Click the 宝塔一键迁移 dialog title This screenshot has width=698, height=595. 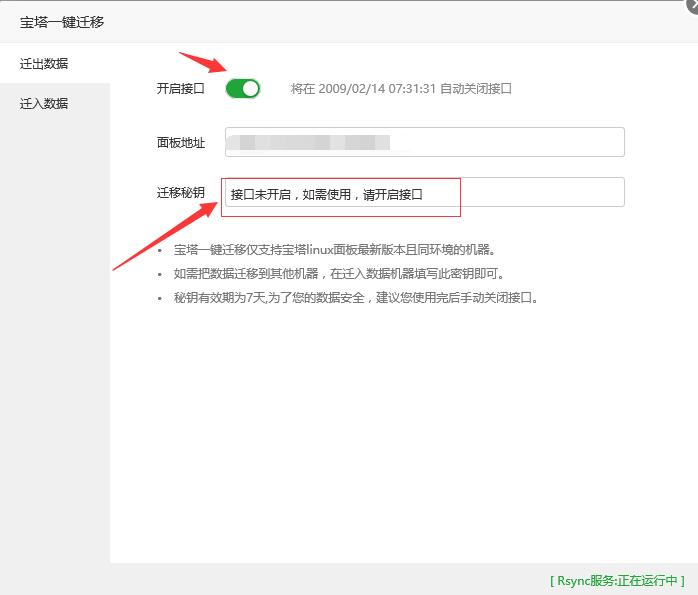pyautogui.click(x=62, y=22)
